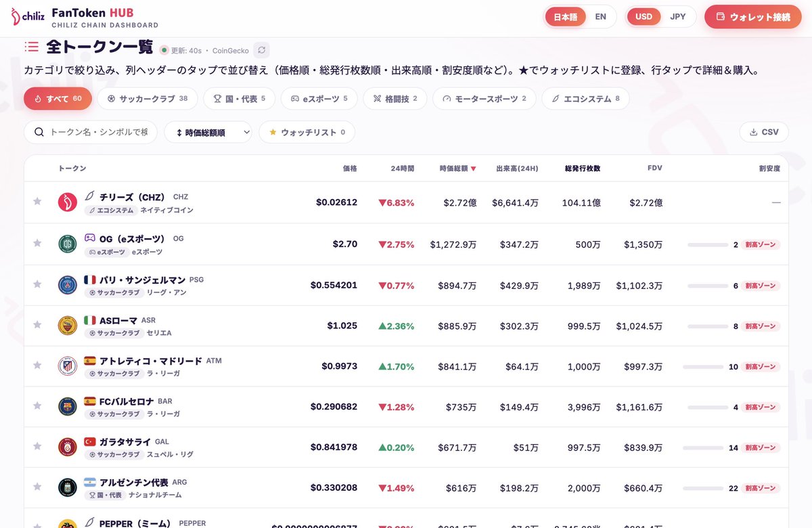Click the Atletico Madrid club logo
The image size is (812, 528).
coord(68,366)
